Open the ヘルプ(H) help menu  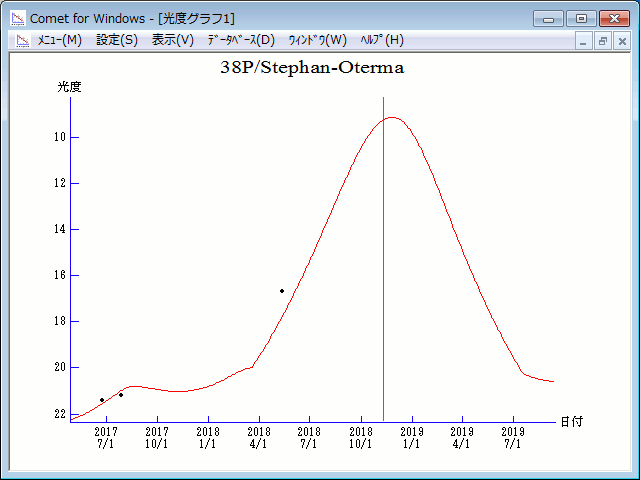381,40
